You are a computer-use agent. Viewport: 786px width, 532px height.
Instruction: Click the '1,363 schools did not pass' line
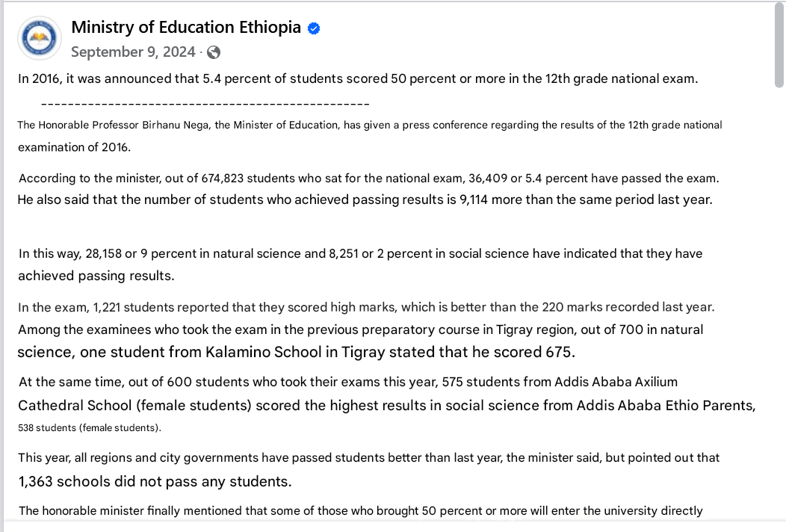[155, 481]
